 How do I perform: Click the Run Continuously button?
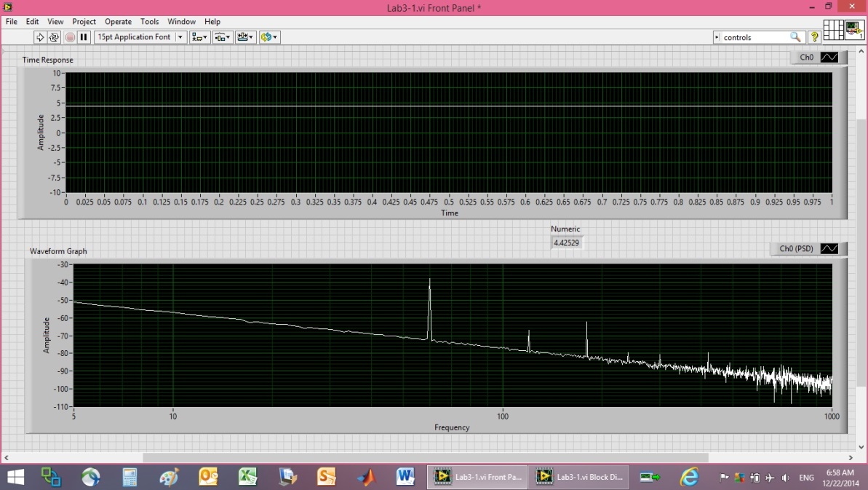pos(54,37)
